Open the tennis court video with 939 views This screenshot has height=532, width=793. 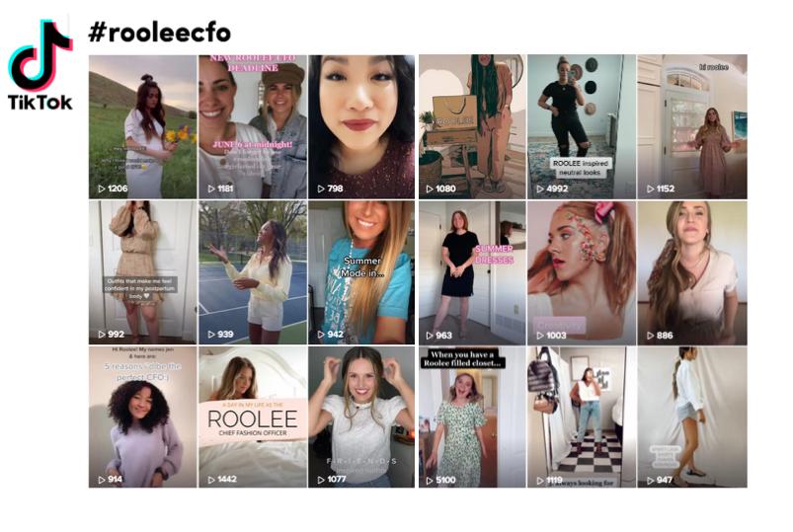[253, 272]
